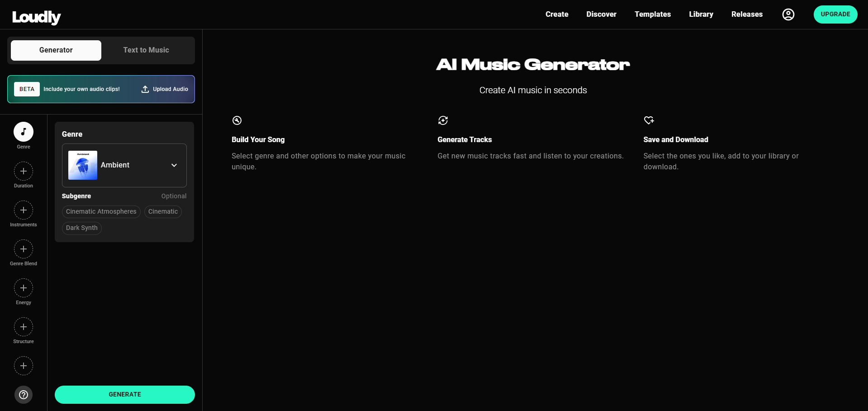868x411 pixels.
Task: Click the Instruments label in sidebar
Action: coord(24,225)
